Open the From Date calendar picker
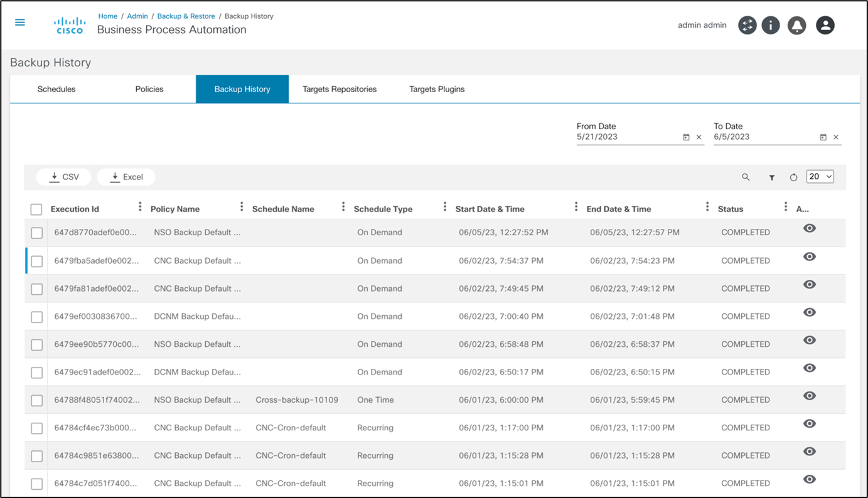Image resolution: width=868 pixels, height=498 pixels. [x=686, y=137]
